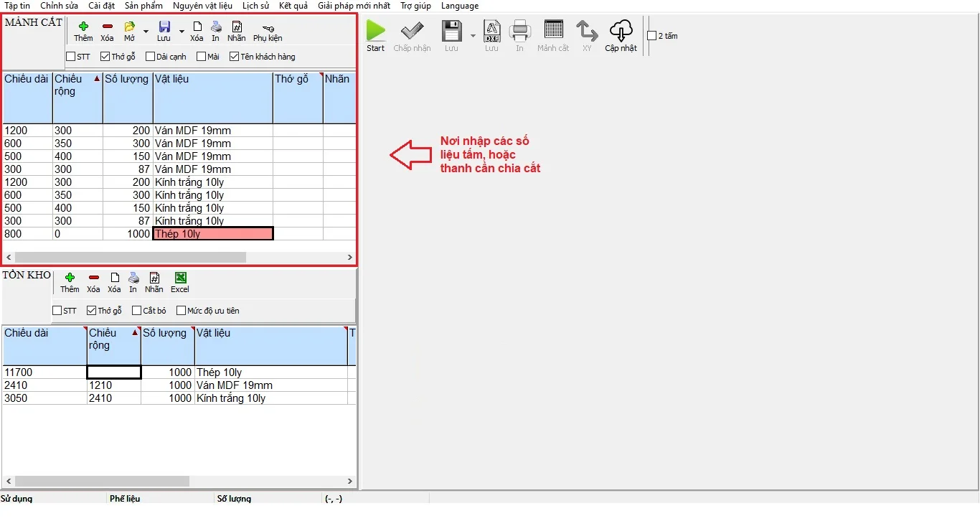Click Thêm icon in MẢNH CẮT toolbar
The height and width of the screenshot is (521, 980).
pos(83,27)
